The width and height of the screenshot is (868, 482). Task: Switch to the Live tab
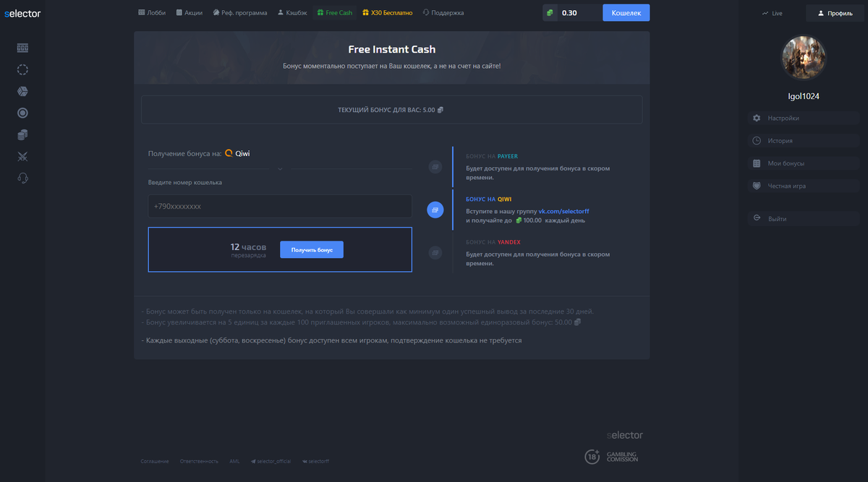coord(773,13)
